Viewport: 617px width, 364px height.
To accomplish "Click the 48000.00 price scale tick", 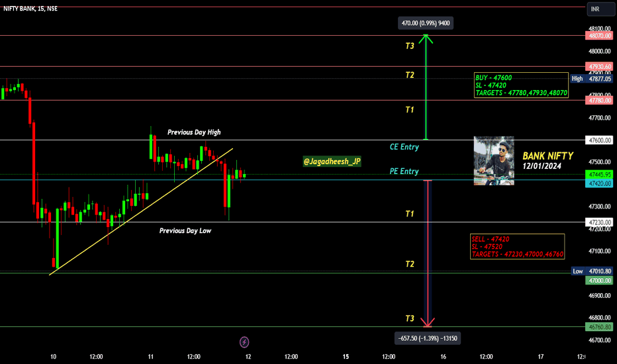I will pos(600,51).
